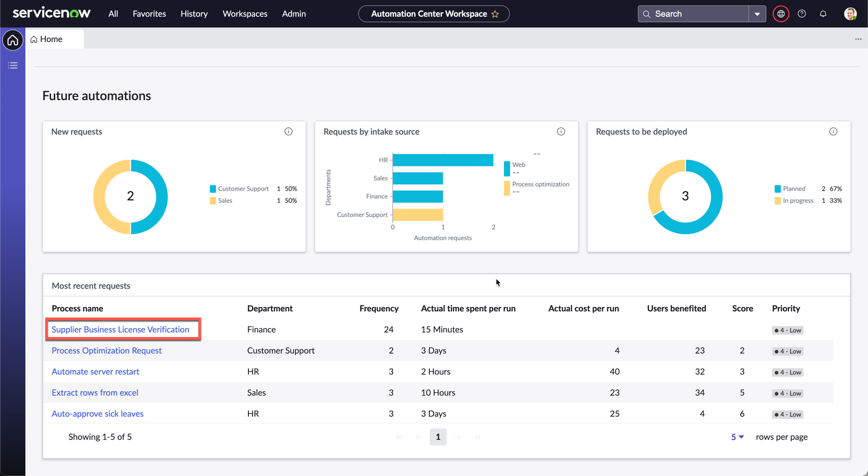Show info for Requests to be deployed

click(833, 132)
